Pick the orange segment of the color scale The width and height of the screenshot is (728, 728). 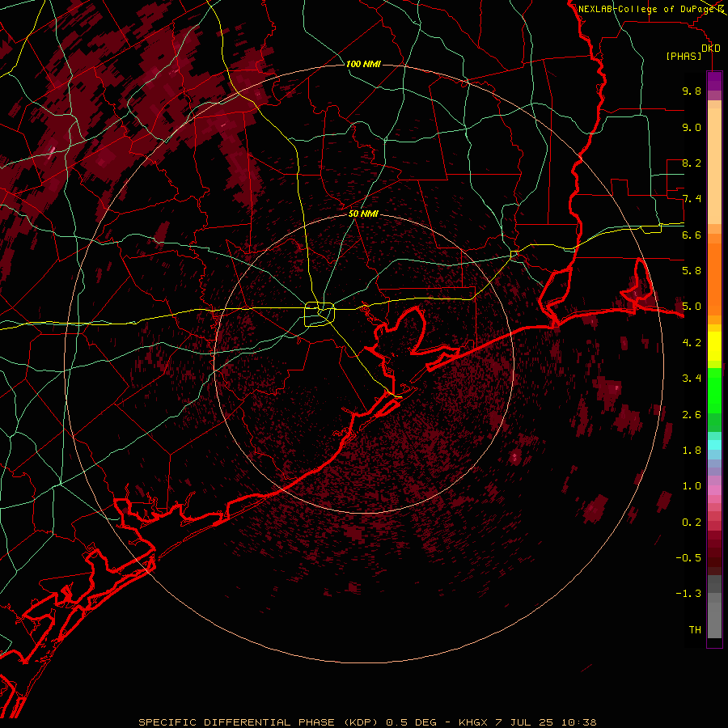tap(714, 278)
